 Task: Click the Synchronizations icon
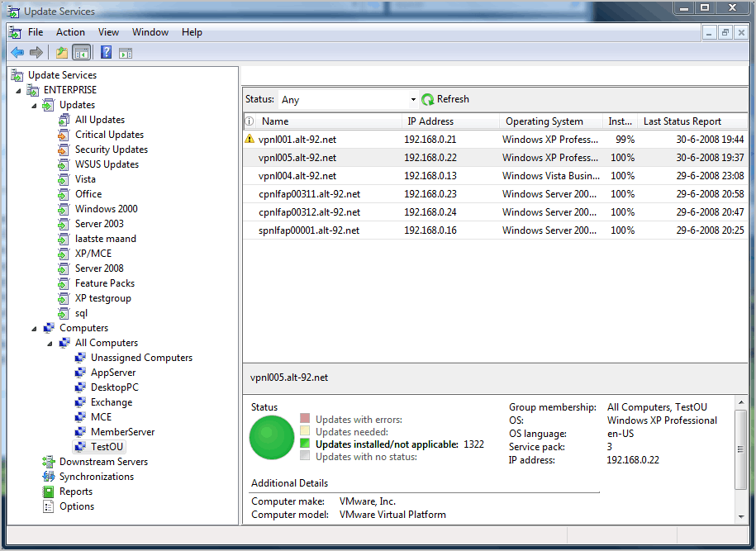(48, 477)
